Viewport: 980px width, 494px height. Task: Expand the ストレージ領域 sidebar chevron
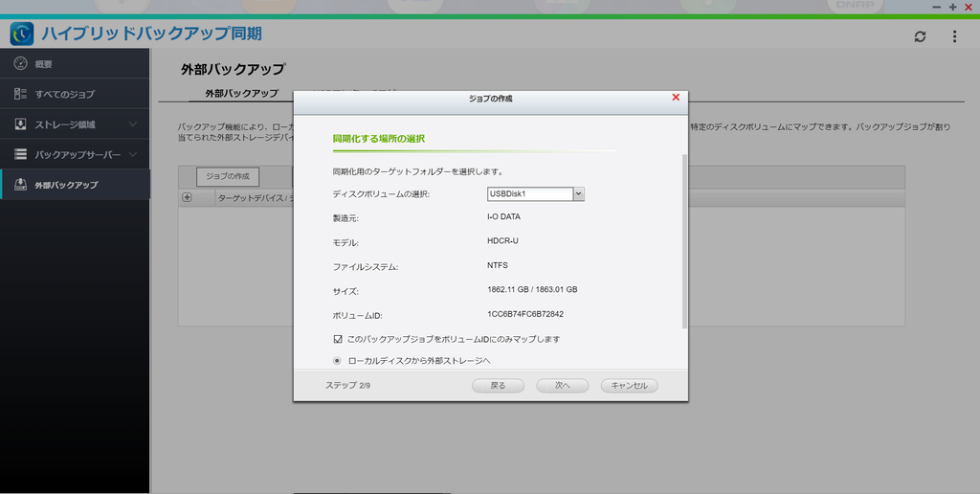pyautogui.click(x=132, y=124)
